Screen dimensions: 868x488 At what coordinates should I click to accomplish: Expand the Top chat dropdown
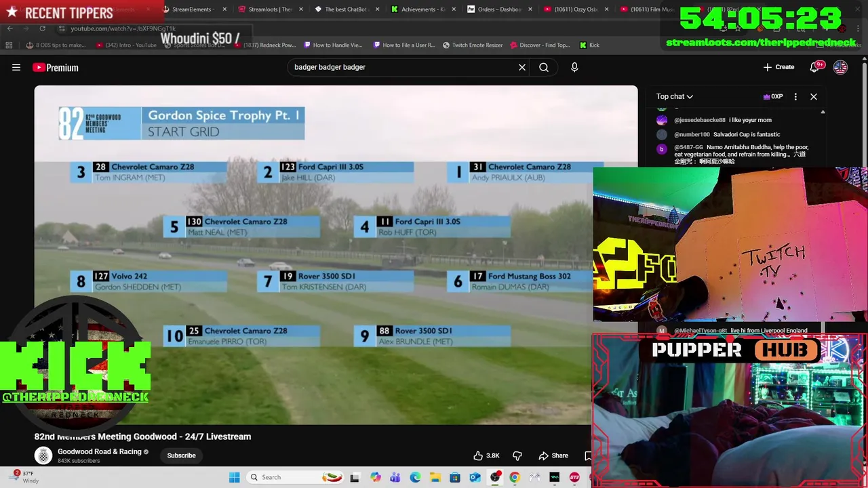(675, 96)
